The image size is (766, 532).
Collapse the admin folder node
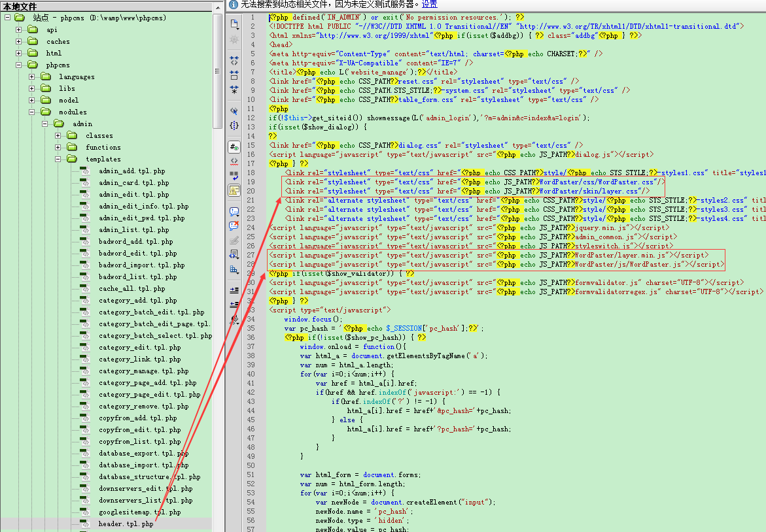pos(45,124)
